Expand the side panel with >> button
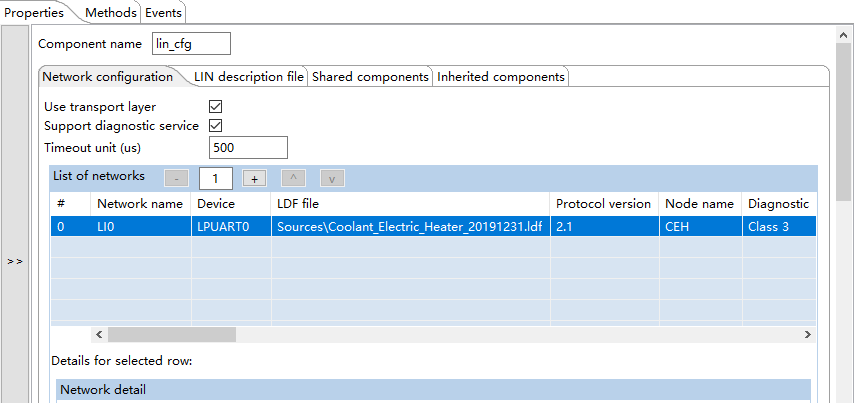 click(14, 261)
